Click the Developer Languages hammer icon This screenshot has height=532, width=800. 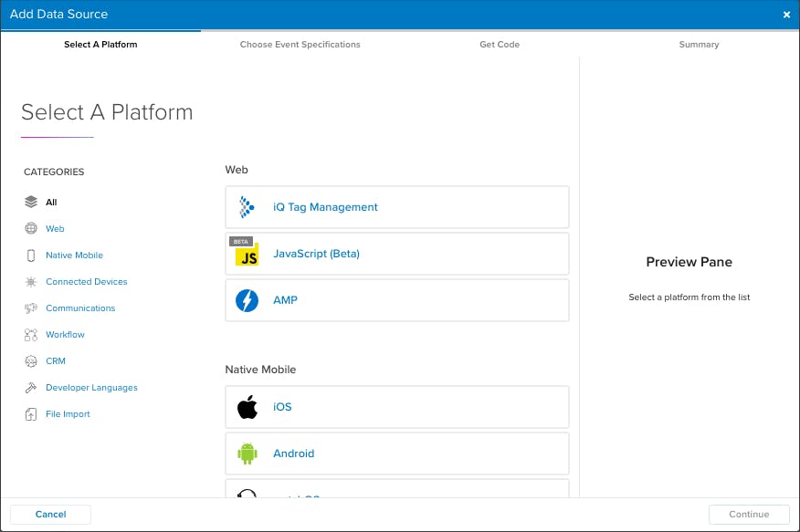click(31, 388)
